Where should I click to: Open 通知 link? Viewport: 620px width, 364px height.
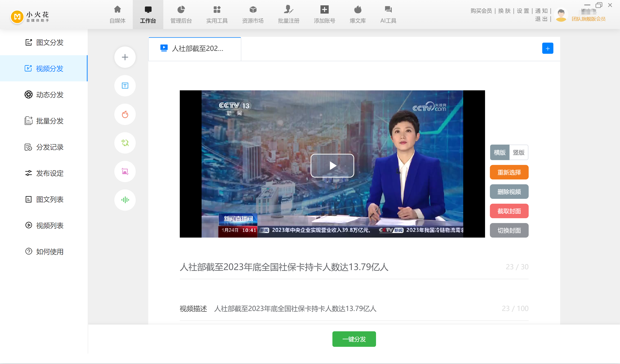click(541, 11)
